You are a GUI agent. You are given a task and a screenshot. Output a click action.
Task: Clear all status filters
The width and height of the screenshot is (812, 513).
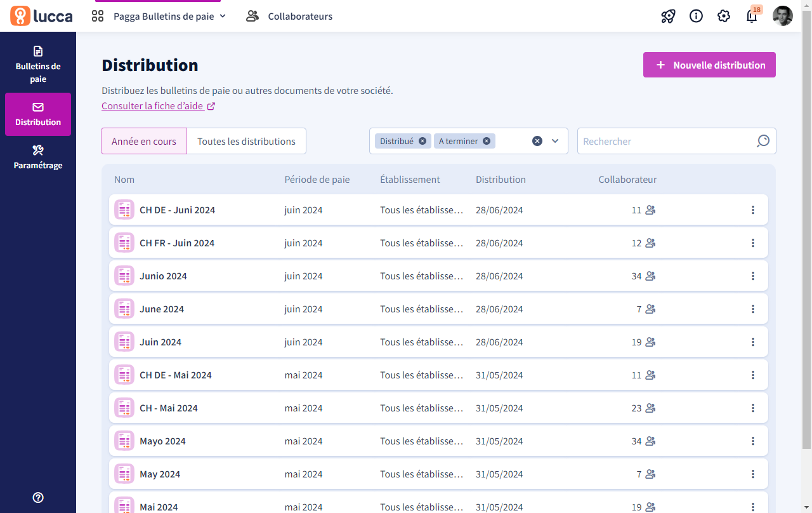pos(537,141)
